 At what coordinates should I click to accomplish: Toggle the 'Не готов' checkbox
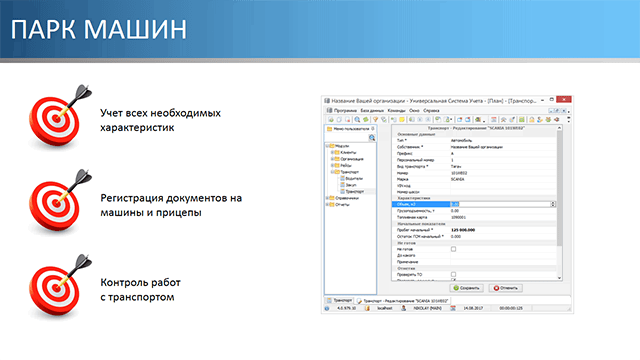pyautogui.click(x=453, y=249)
